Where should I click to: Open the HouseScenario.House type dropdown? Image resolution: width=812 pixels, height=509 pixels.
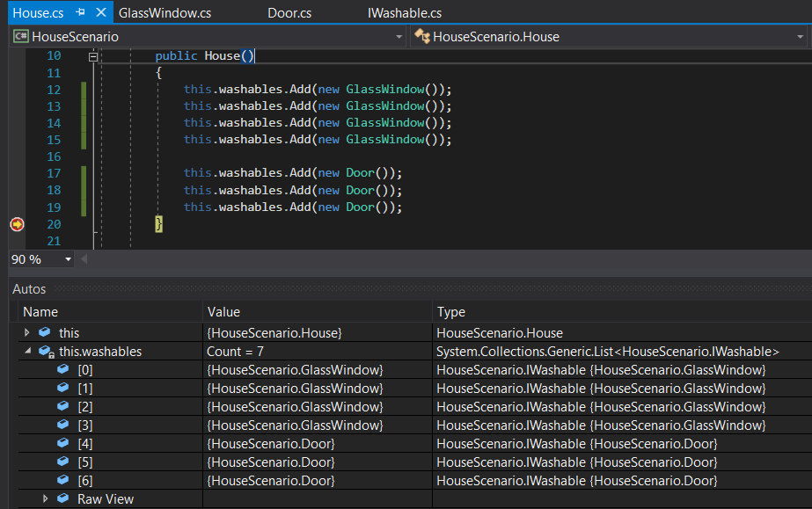coord(800,37)
